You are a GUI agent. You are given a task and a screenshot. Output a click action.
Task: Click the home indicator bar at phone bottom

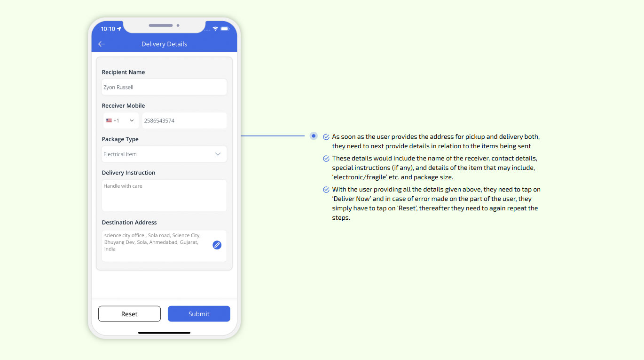pos(164,333)
